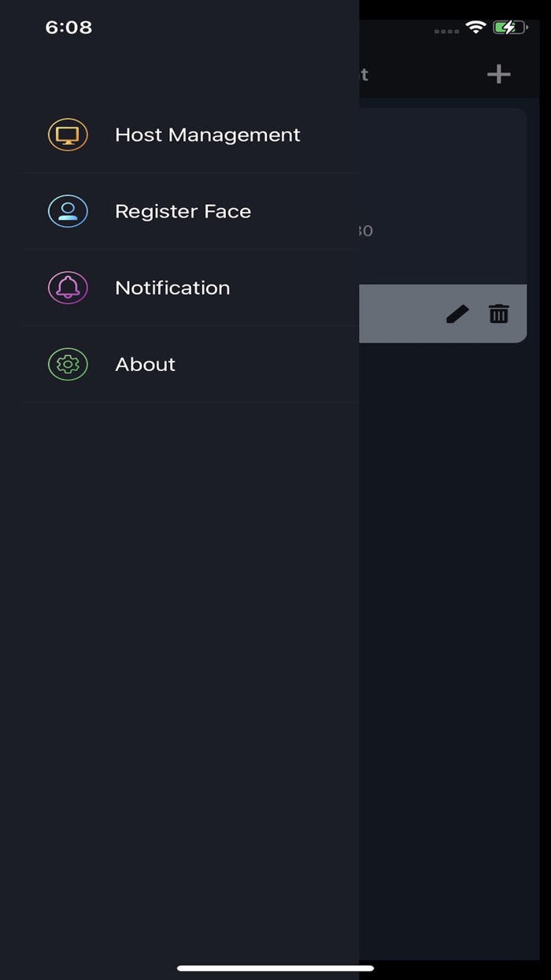Open About via the gear icon
This screenshot has width=551, height=980.
[68, 364]
